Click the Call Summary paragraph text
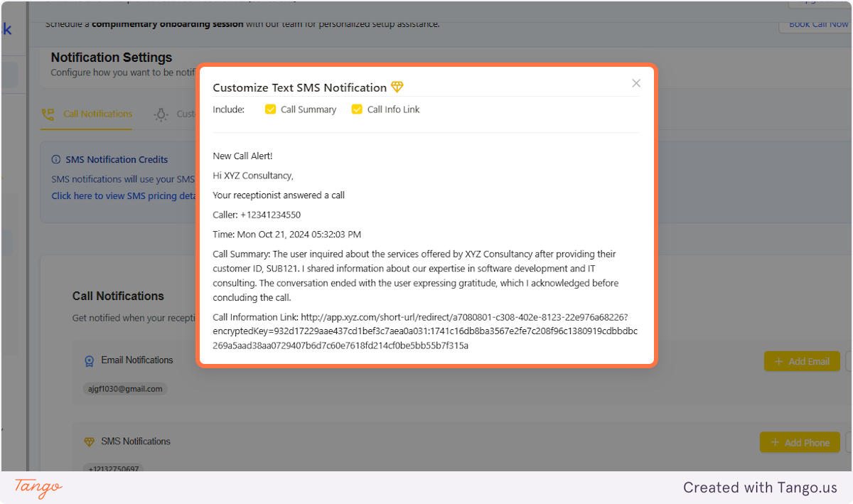The height and width of the screenshot is (504, 853). (416, 276)
